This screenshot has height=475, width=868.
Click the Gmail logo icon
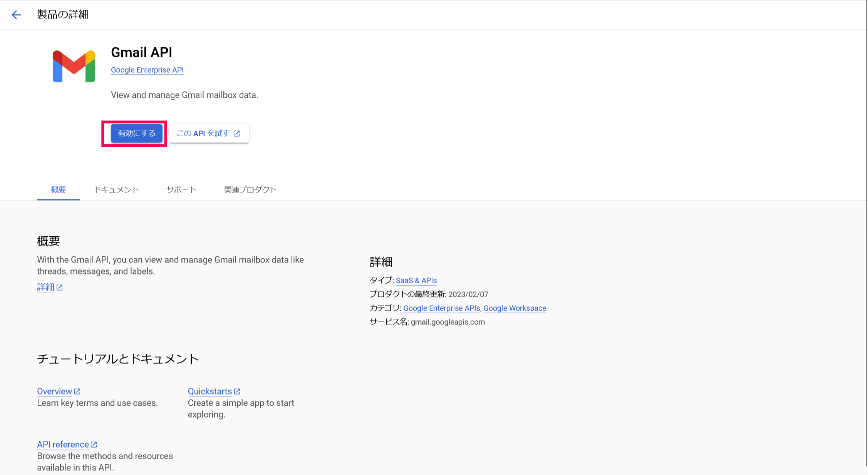[74, 66]
